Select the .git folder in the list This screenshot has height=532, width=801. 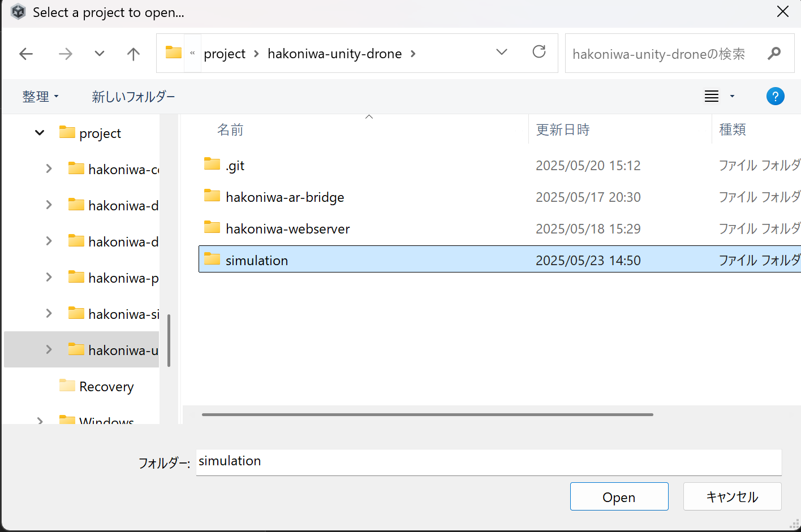[235, 165]
